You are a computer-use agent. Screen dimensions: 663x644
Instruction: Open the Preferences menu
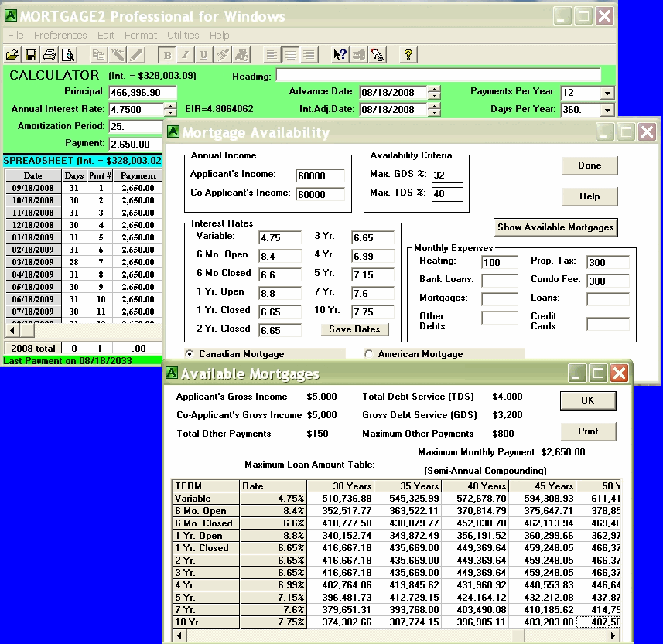pyautogui.click(x=60, y=36)
